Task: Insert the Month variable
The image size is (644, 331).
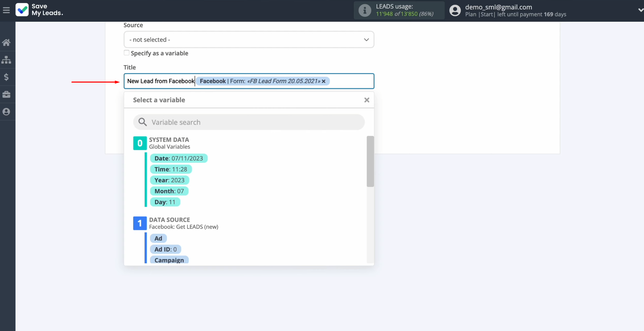Action: point(169,191)
